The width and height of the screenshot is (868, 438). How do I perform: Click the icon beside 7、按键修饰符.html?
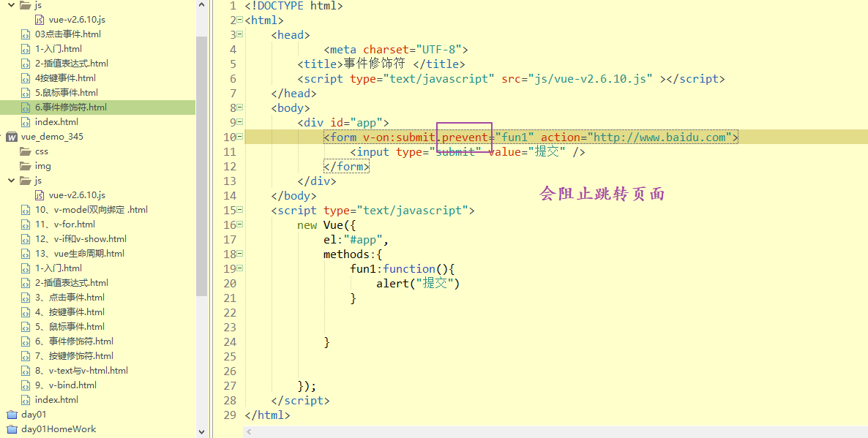[x=26, y=356]
